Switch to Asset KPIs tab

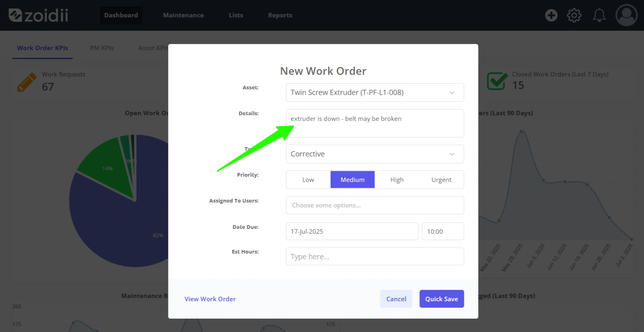pos(153,48)
